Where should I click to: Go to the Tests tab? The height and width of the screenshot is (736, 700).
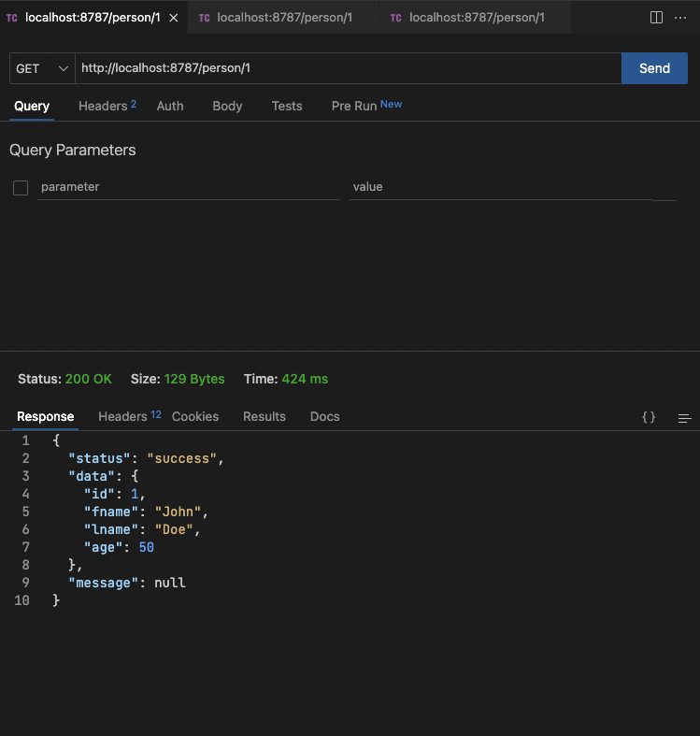click(x=287, y=106)
